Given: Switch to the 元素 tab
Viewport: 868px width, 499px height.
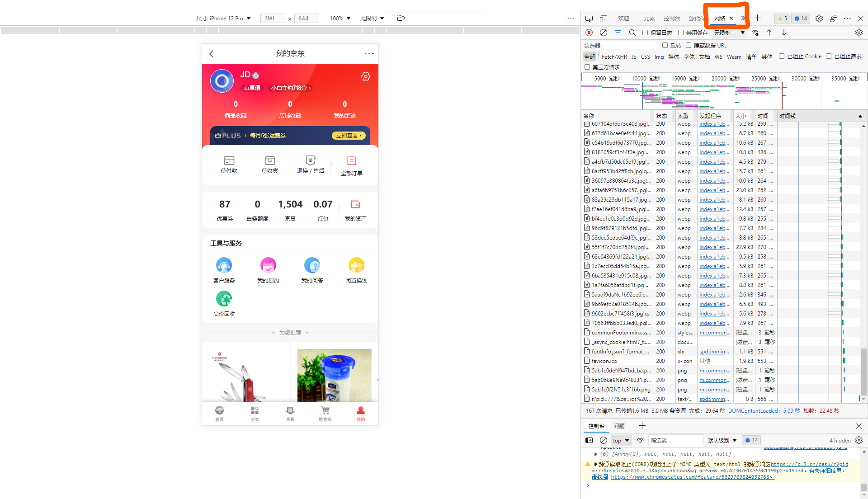Looking at the screenshot, I should click(649, 19).
